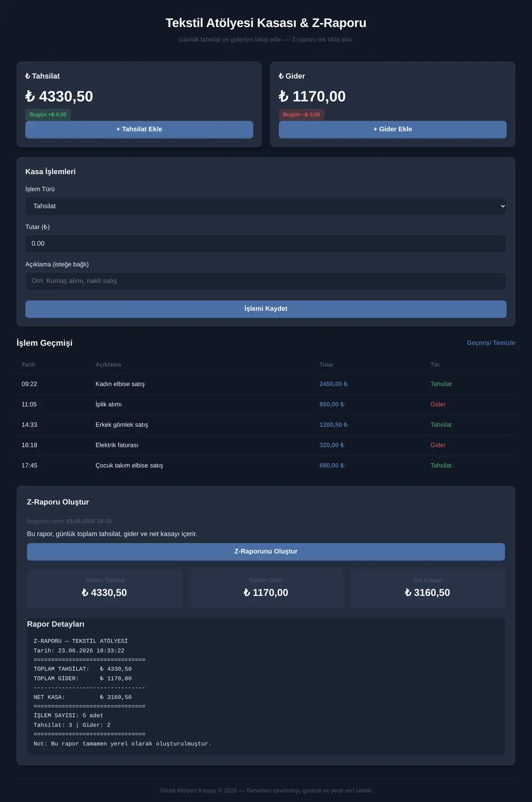The height and width of the screenshot is (802, 532).
Task: Click the Tür column header
Action: coord(435,364)
